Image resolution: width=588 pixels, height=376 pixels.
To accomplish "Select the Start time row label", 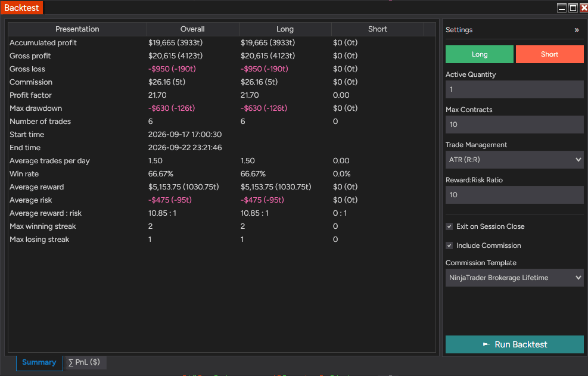I will [27, 134].
